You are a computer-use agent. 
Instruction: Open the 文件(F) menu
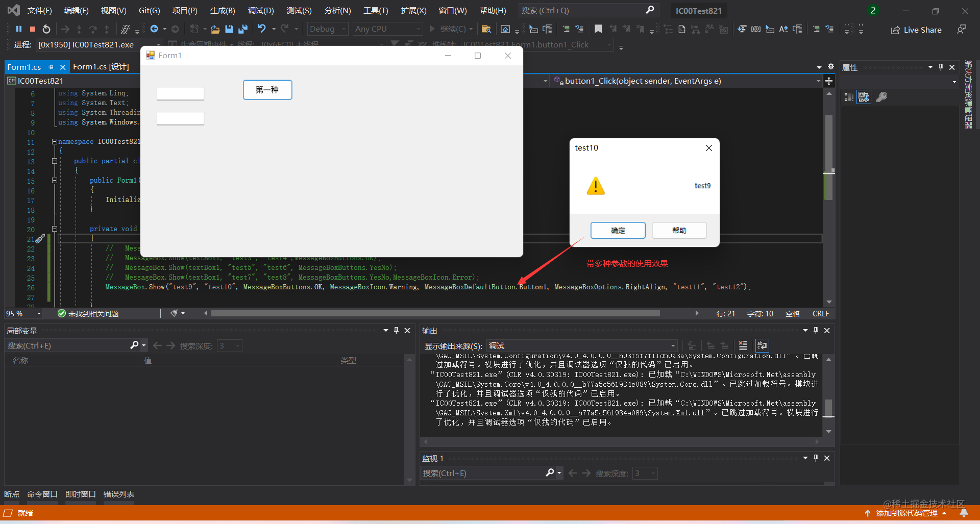click(x=40, y=11)
